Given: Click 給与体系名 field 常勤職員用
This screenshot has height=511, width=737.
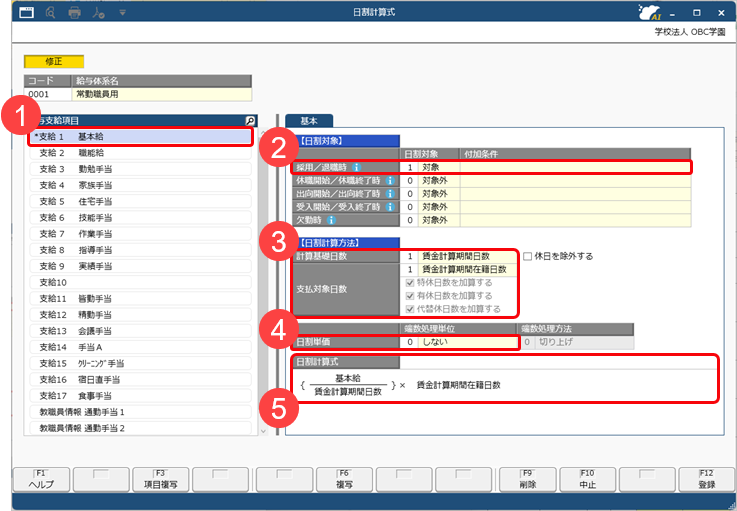Looking at the screenshot, I should tap(162, 94).
